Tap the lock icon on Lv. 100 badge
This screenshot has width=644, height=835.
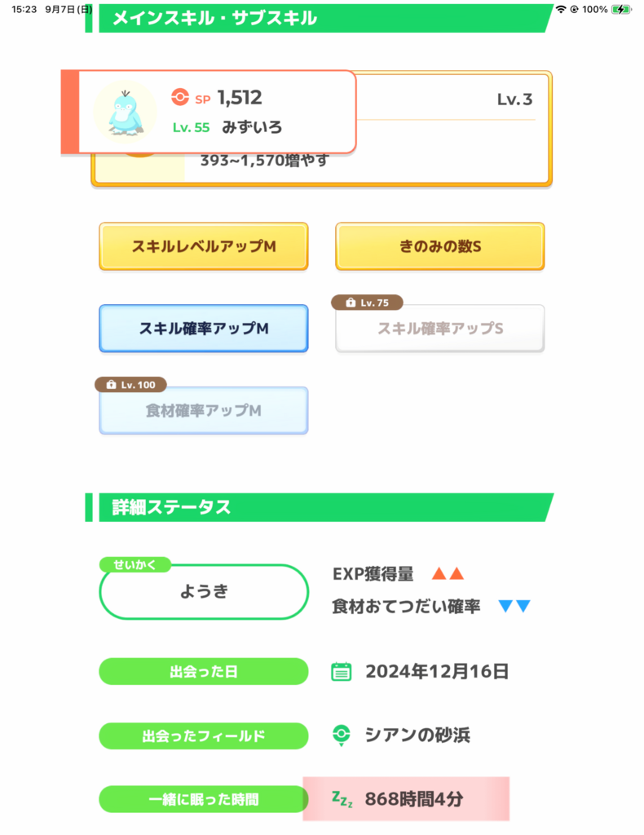click(111, 385)
